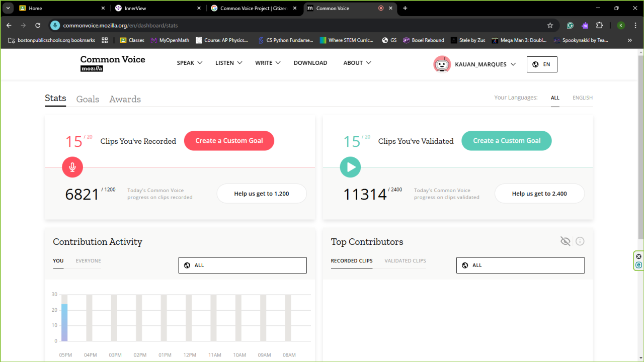
Task: Open the Classes bookmark
Action: (x=132, y=40)
